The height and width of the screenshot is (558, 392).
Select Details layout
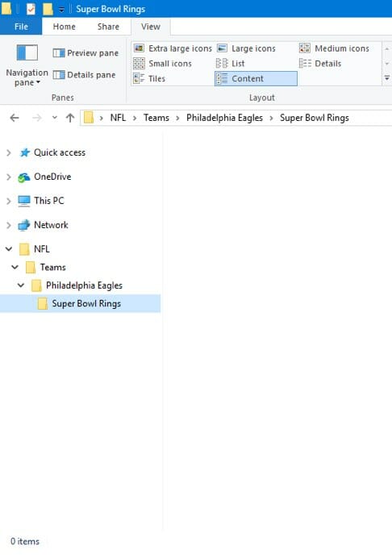(x=320, y=64)
